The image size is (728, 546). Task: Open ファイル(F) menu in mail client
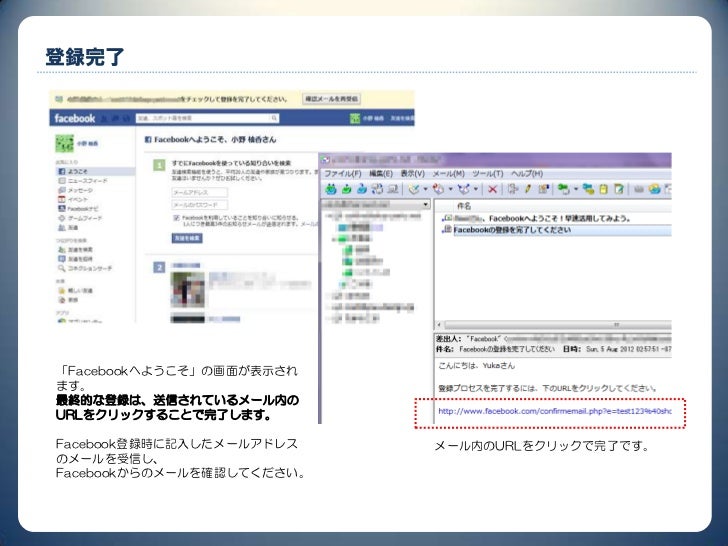click(x=343, y=174)
